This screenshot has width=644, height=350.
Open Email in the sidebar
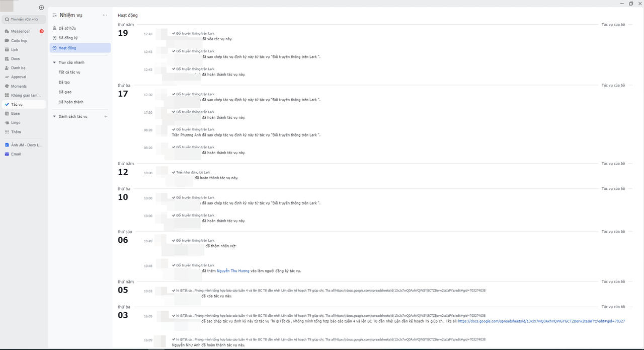click(x=16, y=154)
